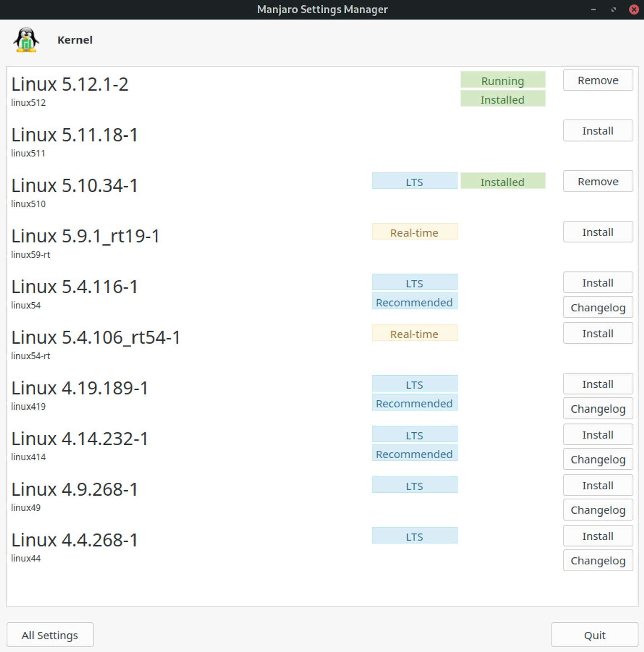The height and width of the screenshot is (652, 644).
Task: Install the Linux 5.9.1_rt19-1 real-time kernel
Action: point(598,232)
